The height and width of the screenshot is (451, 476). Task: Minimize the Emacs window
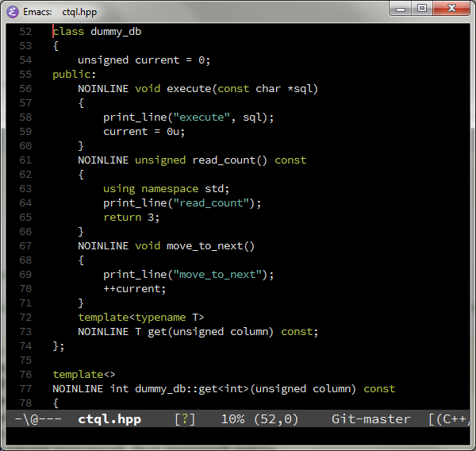click(x=403, y=8)
